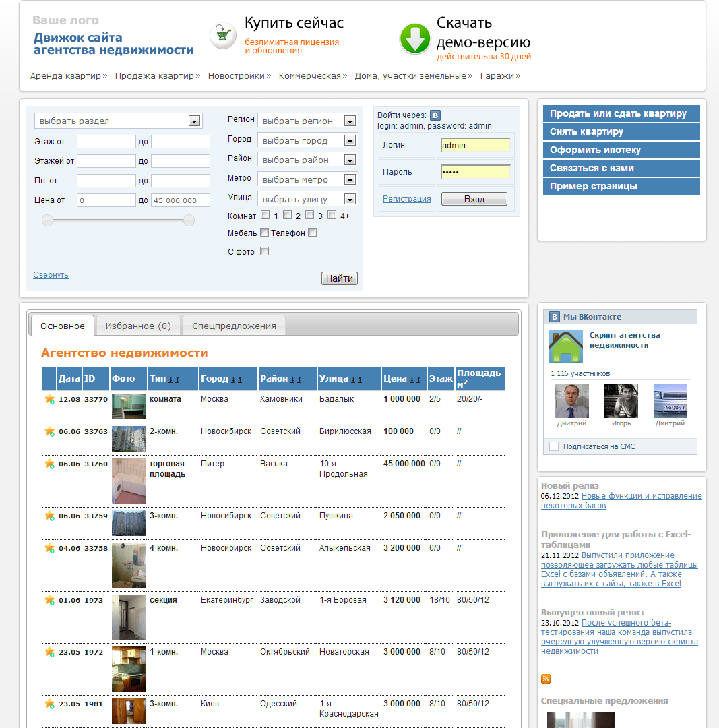The height and width of the screenshot is (728, 719).
Task: Switch to 'Спецпредложения' tab
Action: click(x=234, y=326)
